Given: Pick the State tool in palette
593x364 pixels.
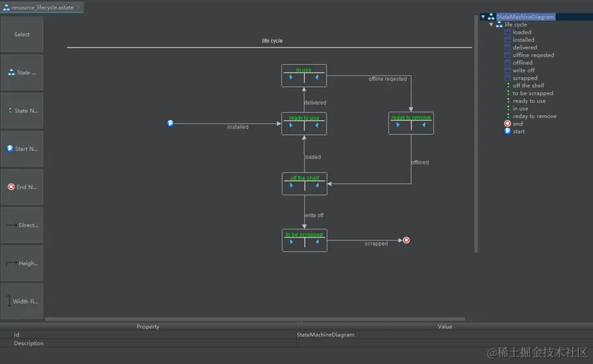Looking at the screenshot, I should (x=21, y=73).
